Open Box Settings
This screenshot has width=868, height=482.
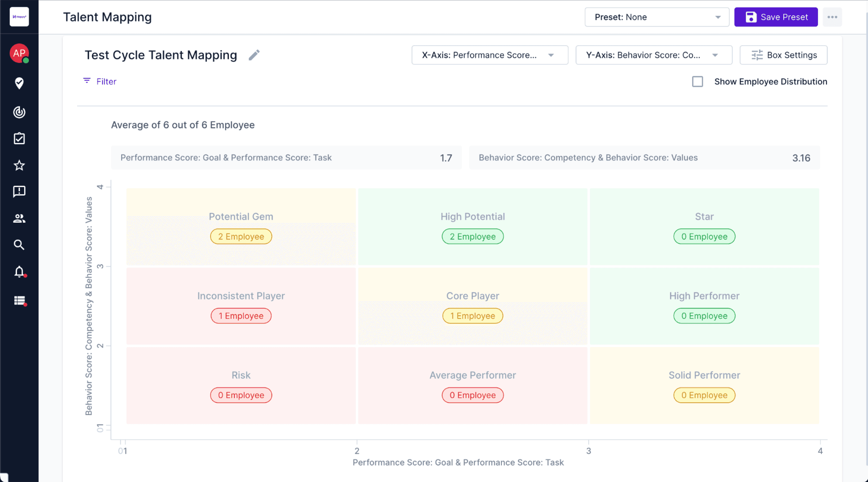[x=783, y=55]
